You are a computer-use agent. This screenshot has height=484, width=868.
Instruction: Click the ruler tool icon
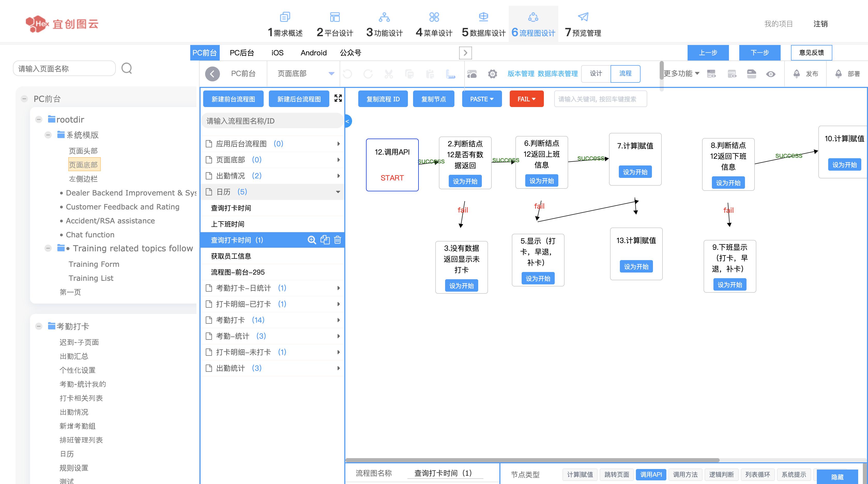[450, 74]
